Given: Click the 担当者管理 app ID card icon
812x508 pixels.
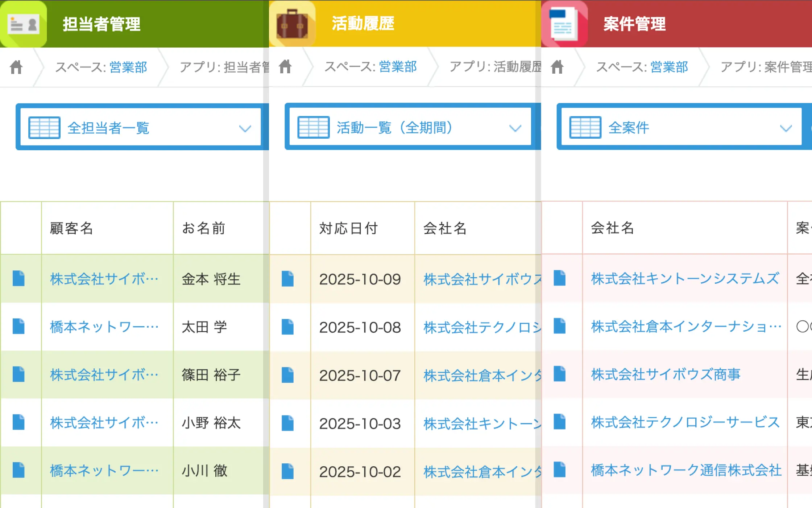Looking at the screenshot, I should coord(23,24).
